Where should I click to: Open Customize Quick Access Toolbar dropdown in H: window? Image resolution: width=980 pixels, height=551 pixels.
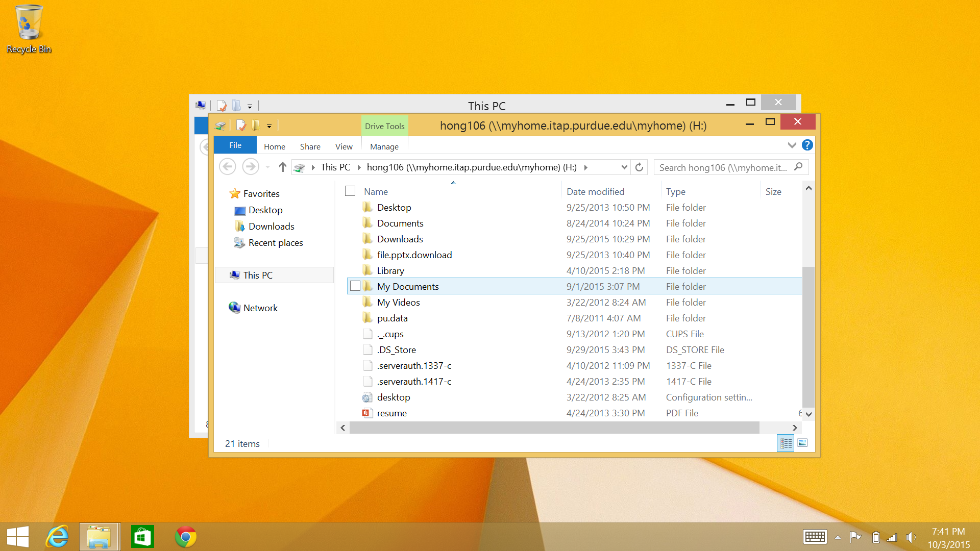269,126
